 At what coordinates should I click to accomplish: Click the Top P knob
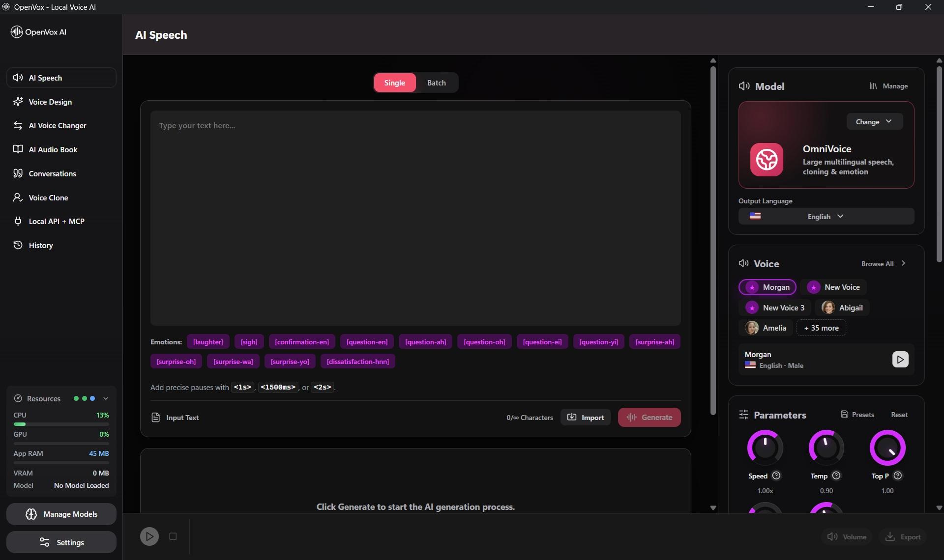pos(887,448)
